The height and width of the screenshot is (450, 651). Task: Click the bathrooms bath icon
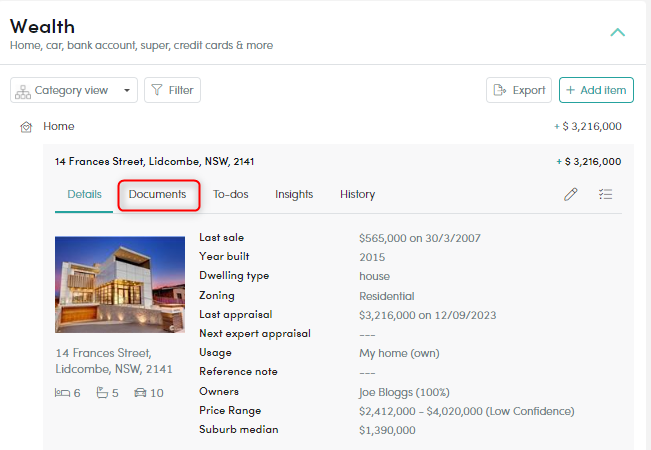(102, 392)
